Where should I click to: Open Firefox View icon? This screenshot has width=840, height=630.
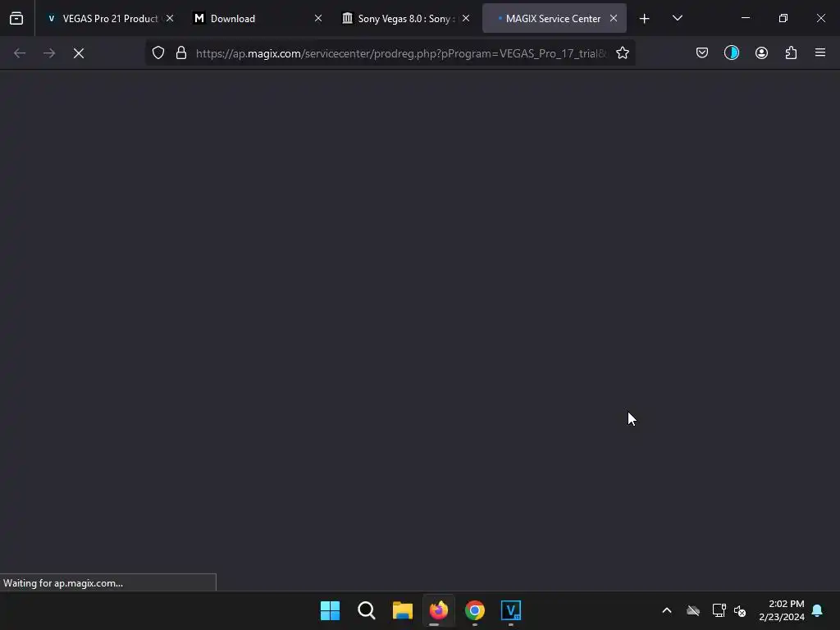(x=16, y=19)
